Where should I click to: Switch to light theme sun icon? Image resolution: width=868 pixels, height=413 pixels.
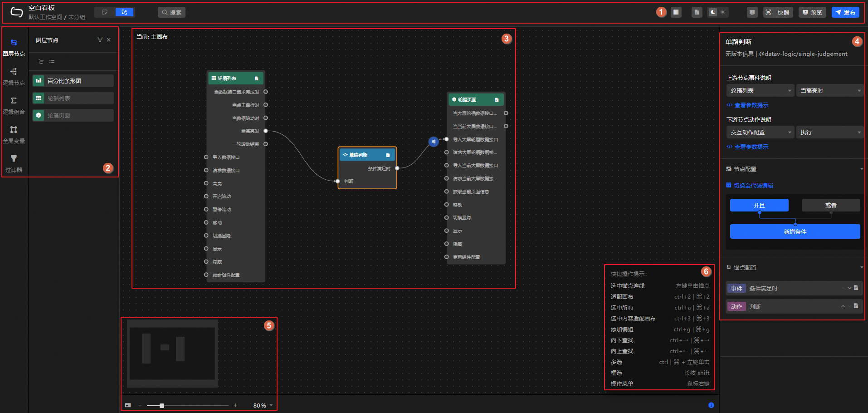coord(723,12)
